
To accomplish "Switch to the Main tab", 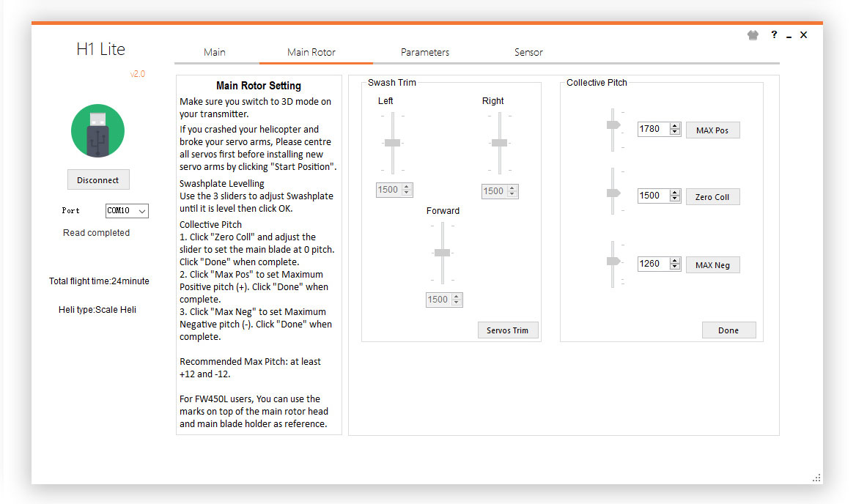I will [x=215, y=52].
